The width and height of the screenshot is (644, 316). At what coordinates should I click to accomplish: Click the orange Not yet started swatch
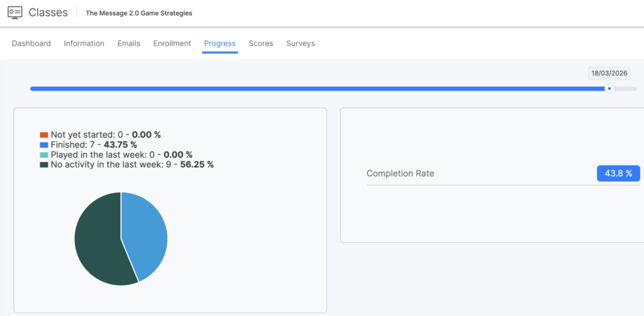[44, 135]
